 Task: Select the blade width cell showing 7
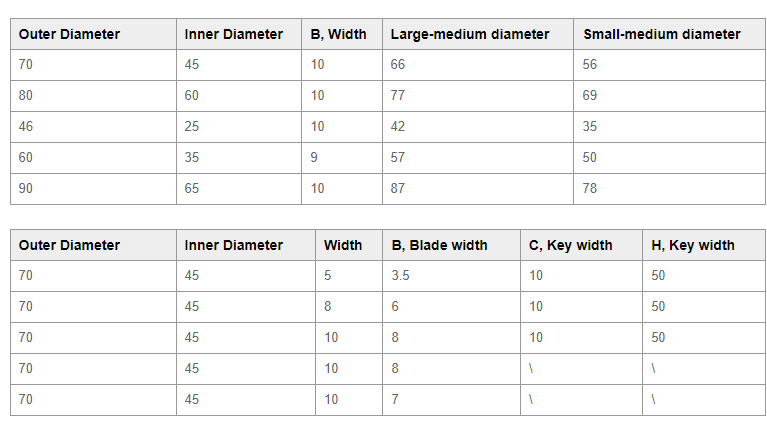tap(395, 399)
